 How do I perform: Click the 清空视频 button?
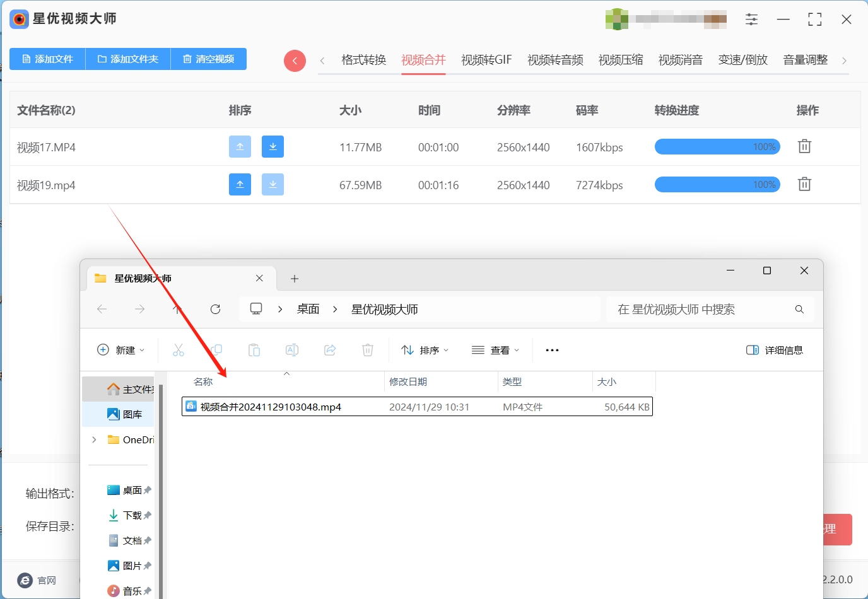tap(209, 59)
